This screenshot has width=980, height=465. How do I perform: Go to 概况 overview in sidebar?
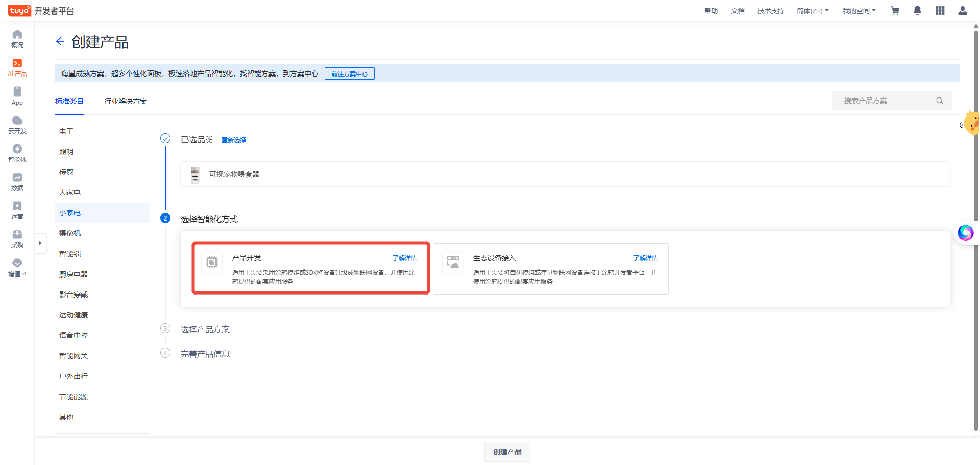pyautogui.click(x=17, y=39)
